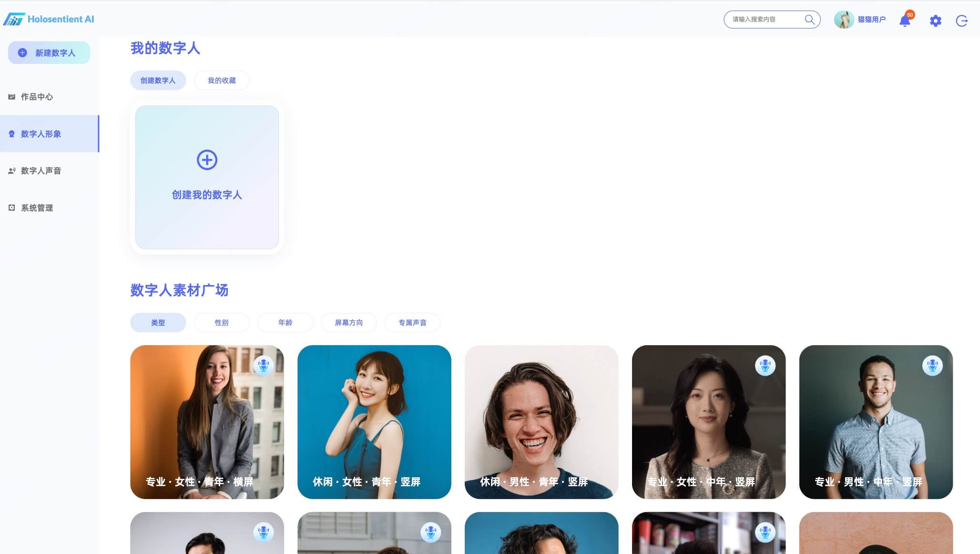Viewport: 980px width, 554px height.
Task: Open the 屏幕方向 filter
Action: pos(348,323)
